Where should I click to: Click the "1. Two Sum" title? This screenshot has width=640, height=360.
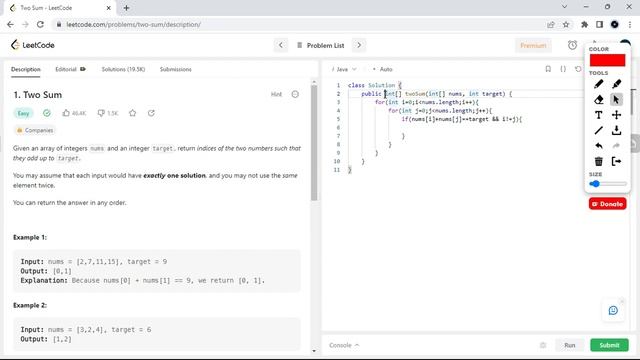(x=38, y=95)
